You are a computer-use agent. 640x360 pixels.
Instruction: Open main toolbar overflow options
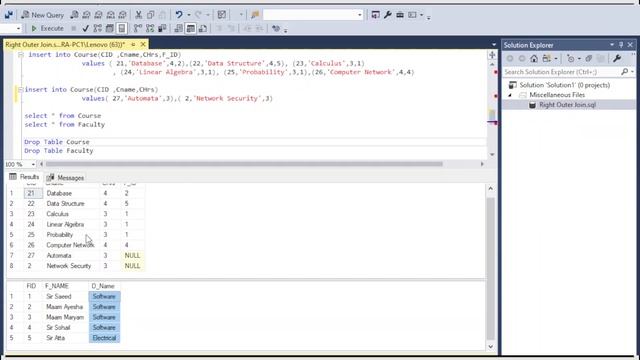coord(429,17)
